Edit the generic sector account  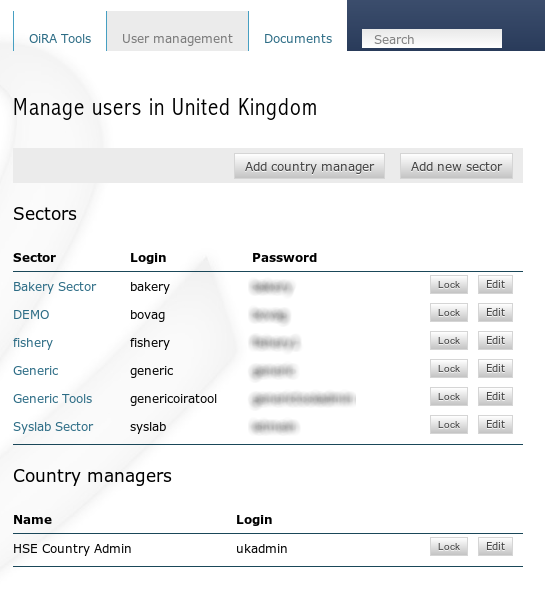tap(495, 368)
